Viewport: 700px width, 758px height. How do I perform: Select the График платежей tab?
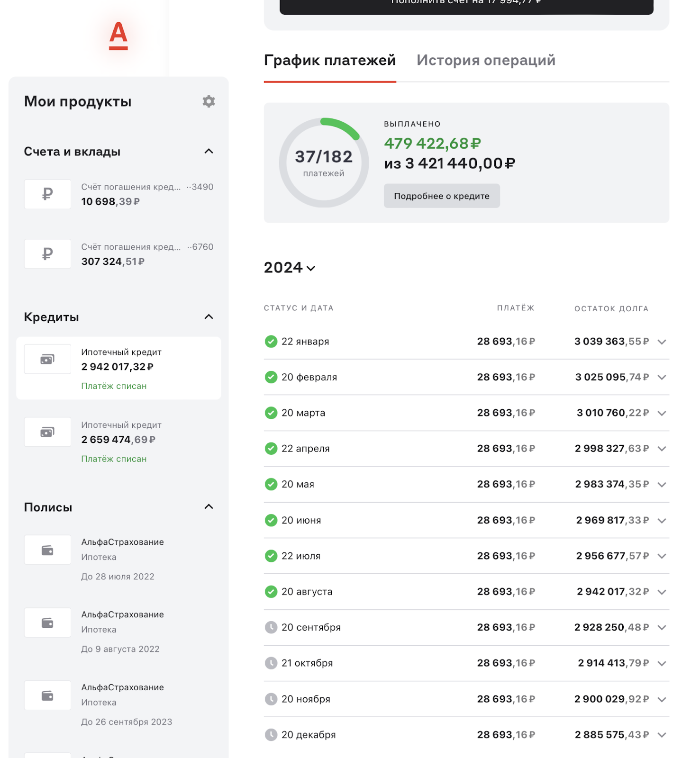330,61
